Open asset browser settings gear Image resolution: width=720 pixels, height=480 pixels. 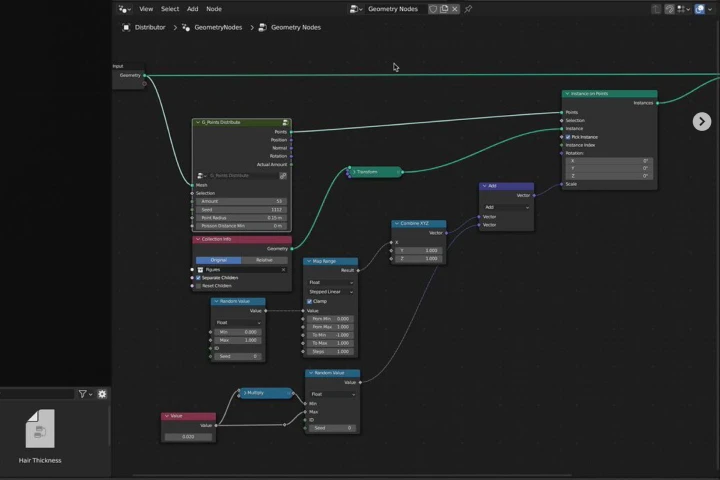point(102,394)
